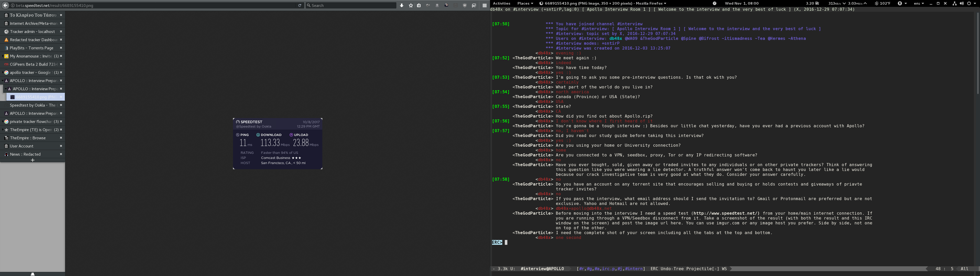Viewport: 980px width, 276px height.
Task: Open a new tab with the plus button
Action: (33, 160)
